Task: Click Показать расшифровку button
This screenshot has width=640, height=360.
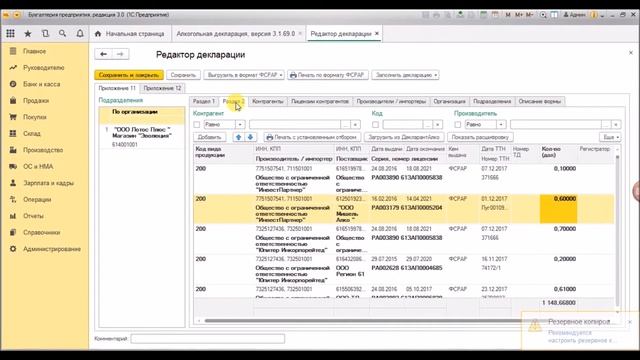Action: click(480, 137)
